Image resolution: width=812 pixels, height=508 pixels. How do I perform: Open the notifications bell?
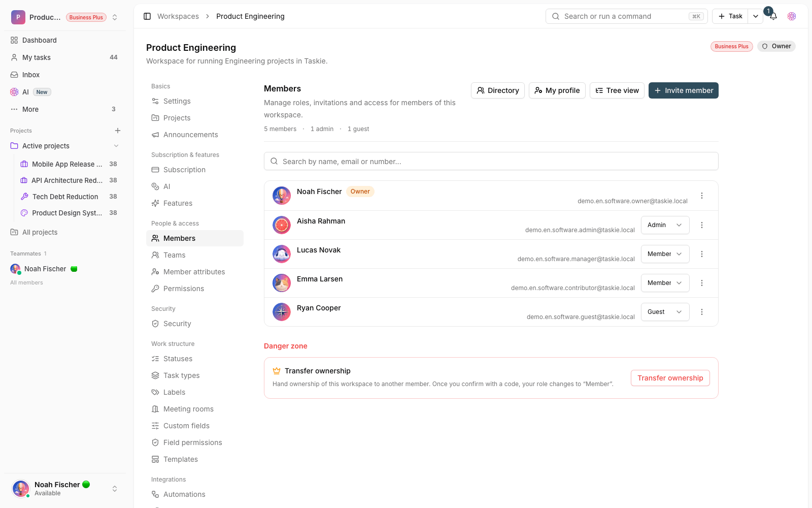[773, 16]
